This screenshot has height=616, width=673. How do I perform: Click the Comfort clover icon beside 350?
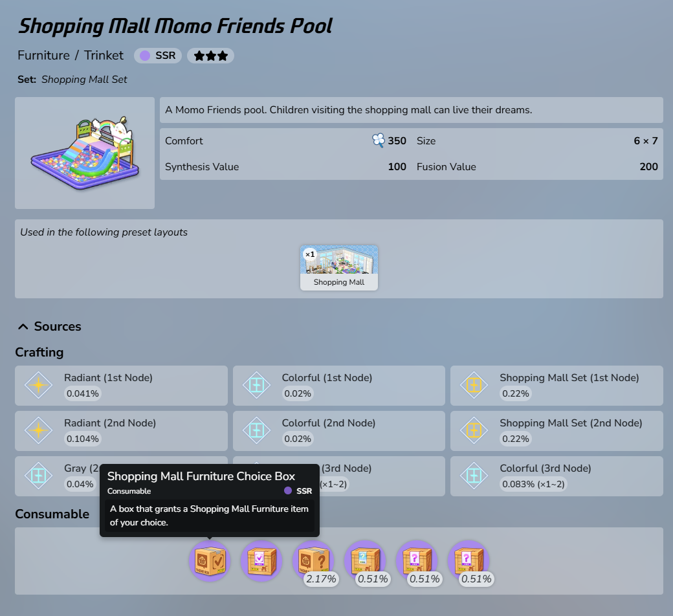[x=379, y=140]
